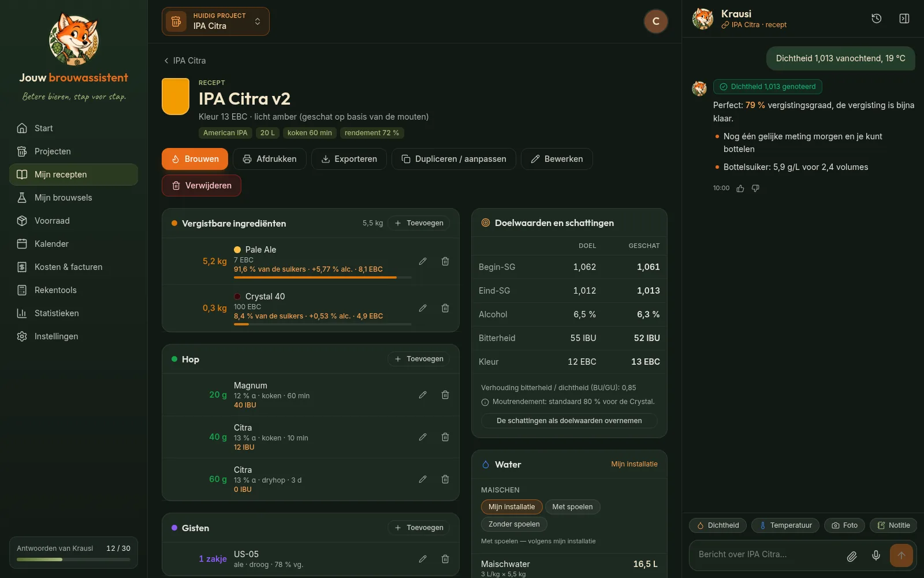Open user avatar C menu
Viewport: 924px width, 578px height.
(x=656, y=21)
